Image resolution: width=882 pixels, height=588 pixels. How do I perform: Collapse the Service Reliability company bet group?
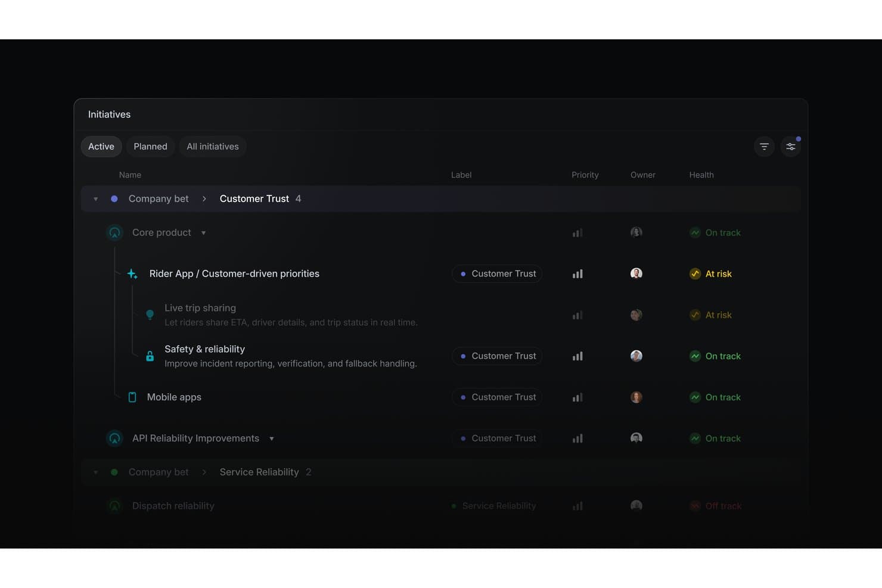(95, 472)
